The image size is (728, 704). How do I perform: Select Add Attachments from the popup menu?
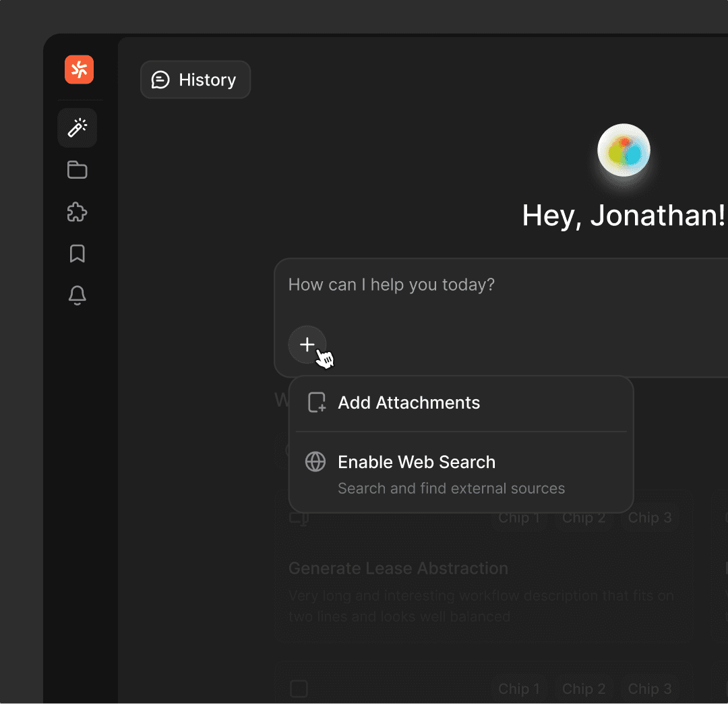pos(461,403)
